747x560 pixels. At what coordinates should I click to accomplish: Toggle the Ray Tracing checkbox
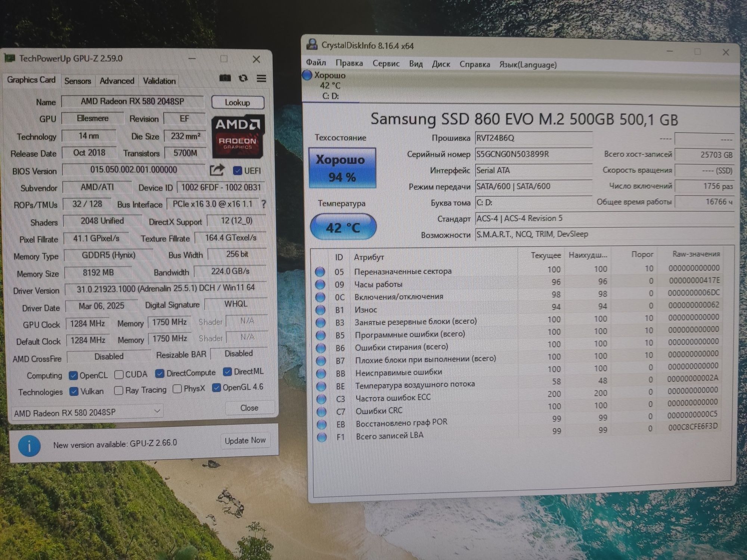pyautogui.click(x=119, y=391)
